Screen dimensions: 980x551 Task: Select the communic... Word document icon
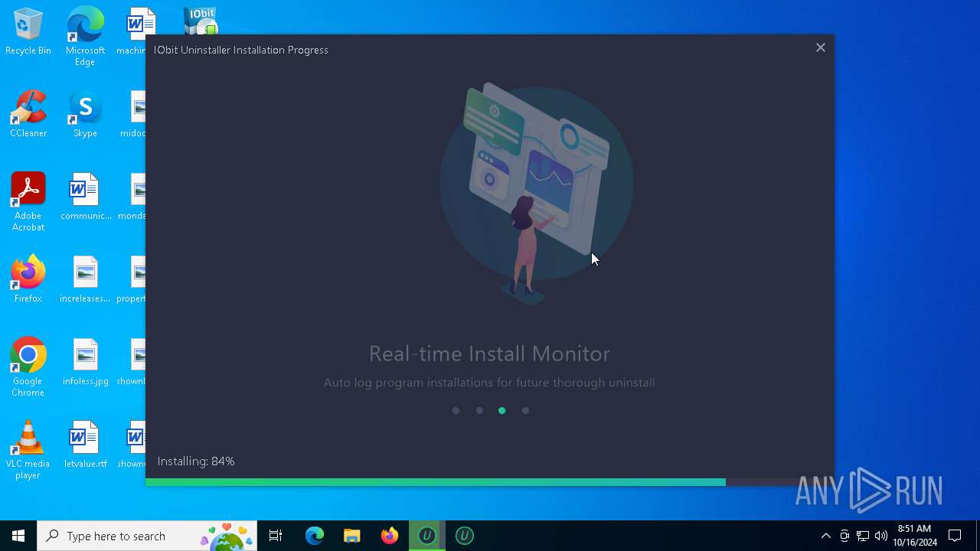85,197
